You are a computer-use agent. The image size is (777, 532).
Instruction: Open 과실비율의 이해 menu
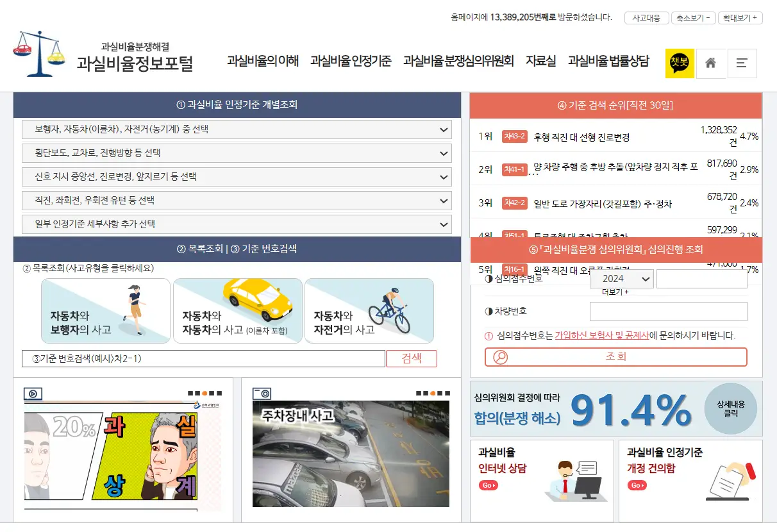point(263,62)
